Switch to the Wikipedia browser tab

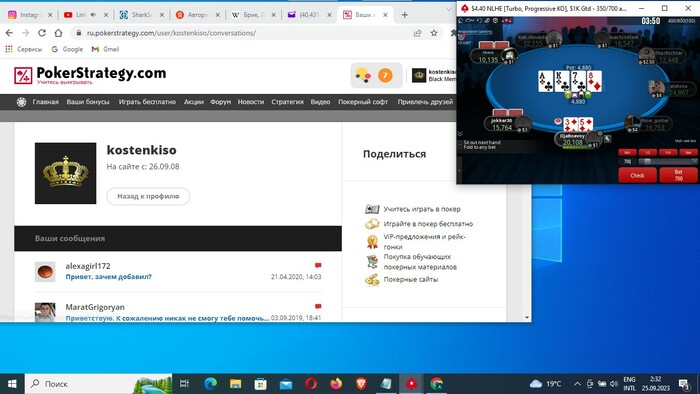click(253, 15)
